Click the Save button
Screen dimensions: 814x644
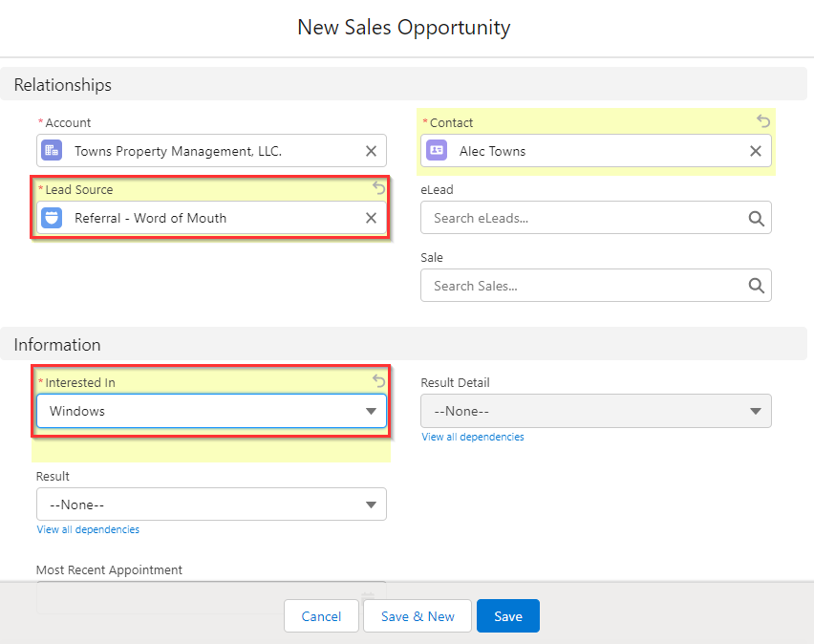tap(507, 615)
